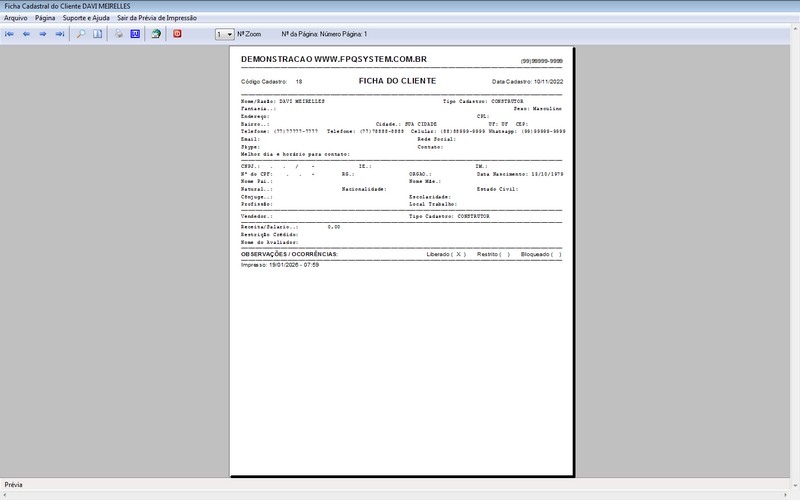The height and width of the screenshot is (500, 800).
Task: Click the Prévia status bar label
Action: click(14, 485)
